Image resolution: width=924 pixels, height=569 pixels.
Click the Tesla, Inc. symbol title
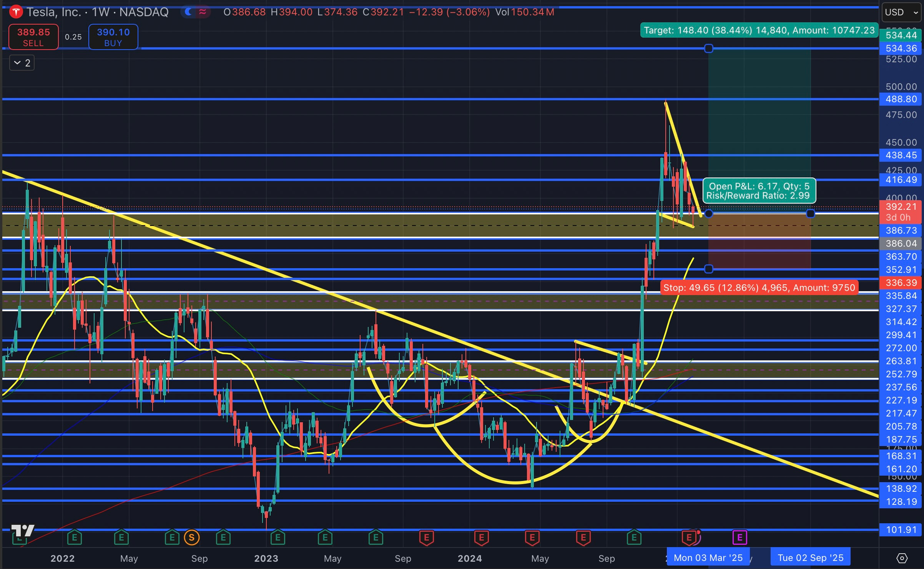tap(54, 12)
